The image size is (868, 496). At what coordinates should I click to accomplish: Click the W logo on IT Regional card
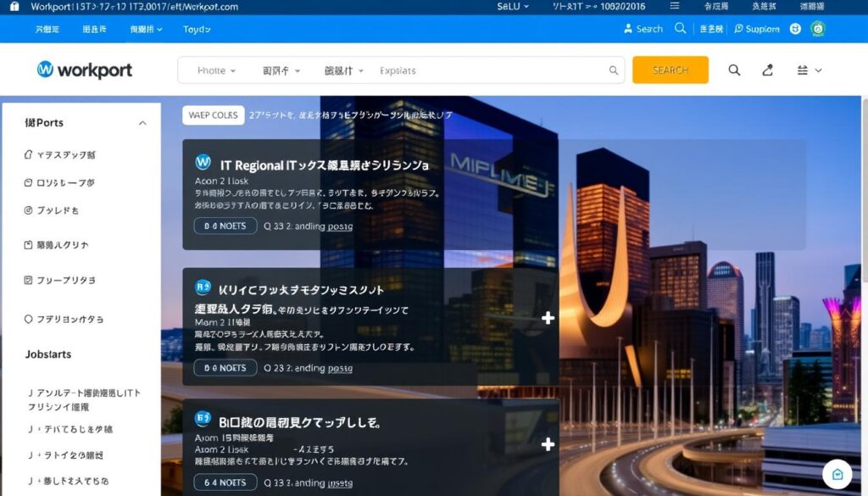click(203, 162)
